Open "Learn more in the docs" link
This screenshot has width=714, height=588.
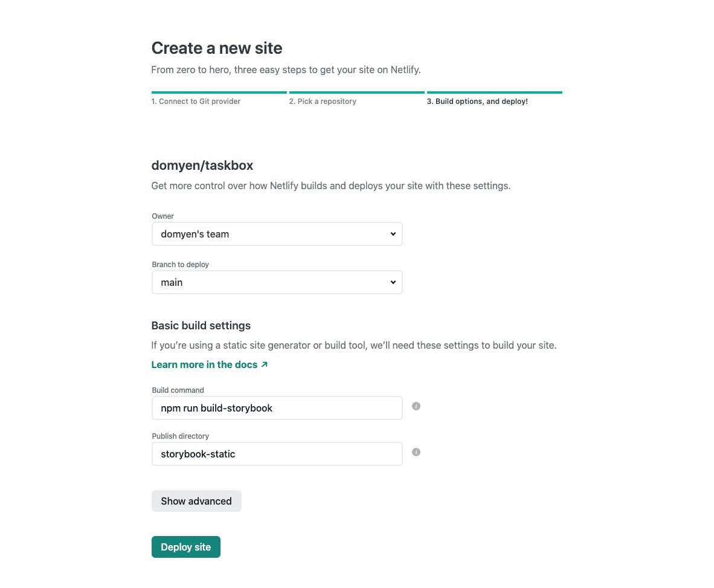pos(204,364)
